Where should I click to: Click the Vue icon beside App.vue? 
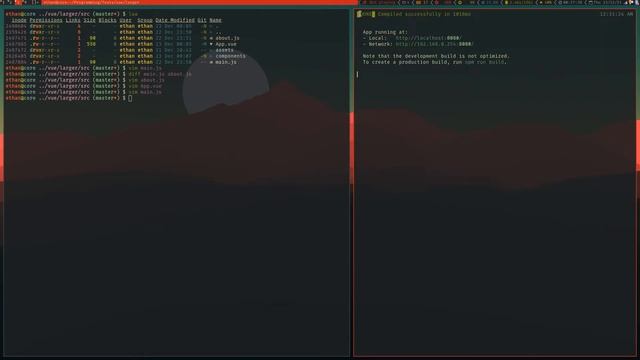pos(211,44)
